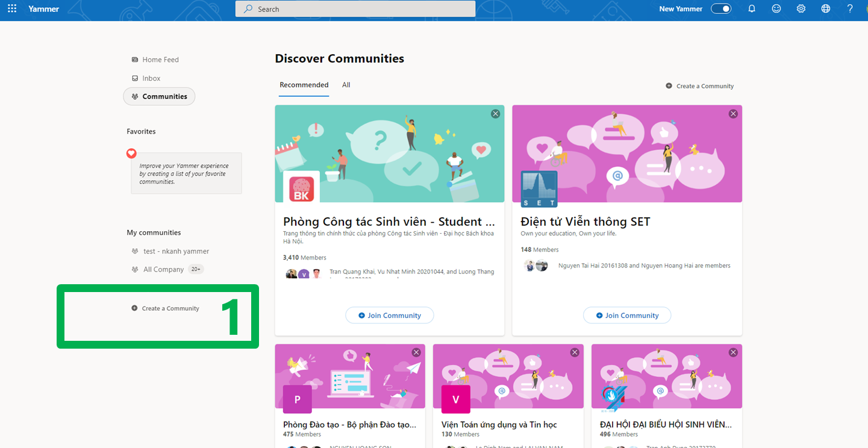This screenshot has height=448, width=868.
Task: Join the Phòng Công tác Sinh viên community
Action: [x=390, y=316]
